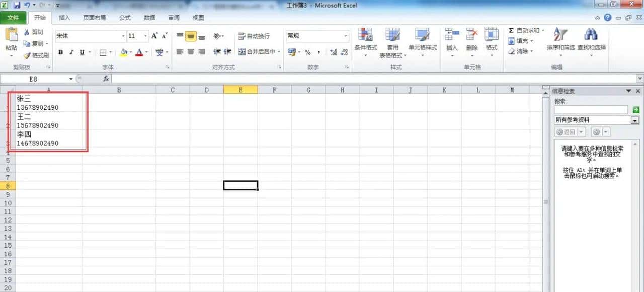
Task: Click the Insert cells (插入) icon
Action: pos(452,34)
